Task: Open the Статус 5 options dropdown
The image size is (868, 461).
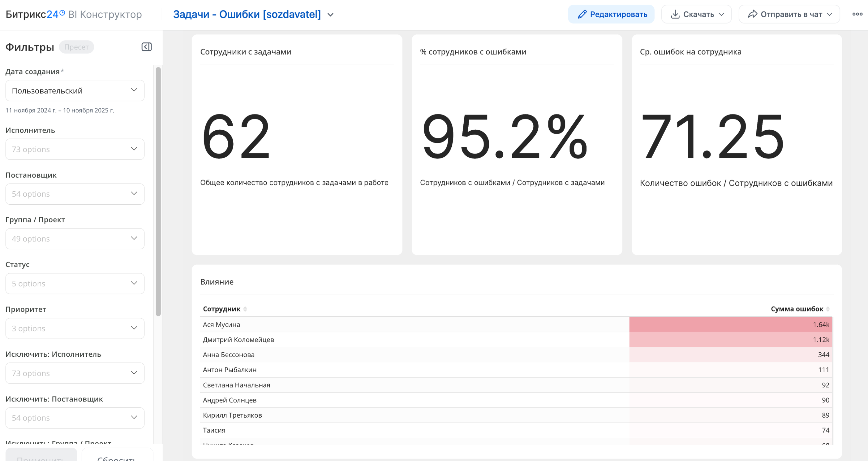Action: pos(75,283)
